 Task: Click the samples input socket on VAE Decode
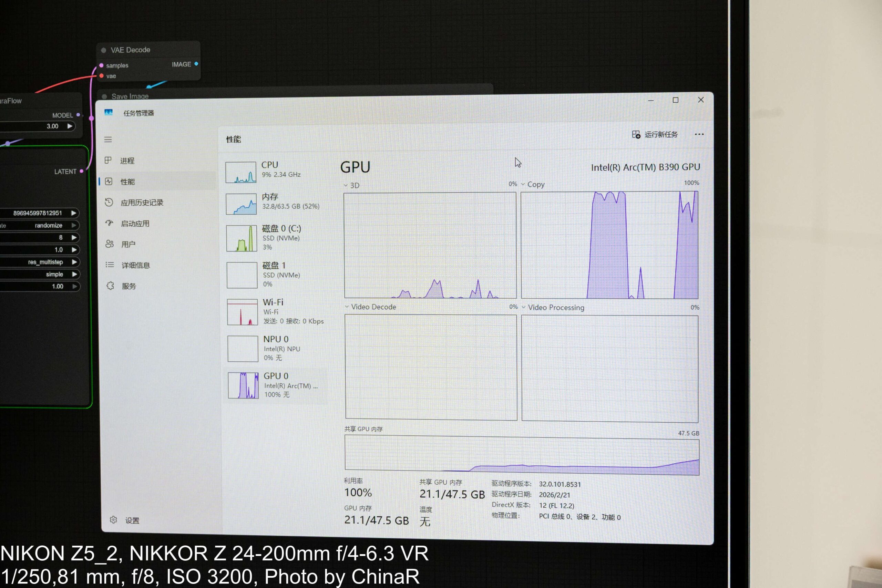[101, 65]
